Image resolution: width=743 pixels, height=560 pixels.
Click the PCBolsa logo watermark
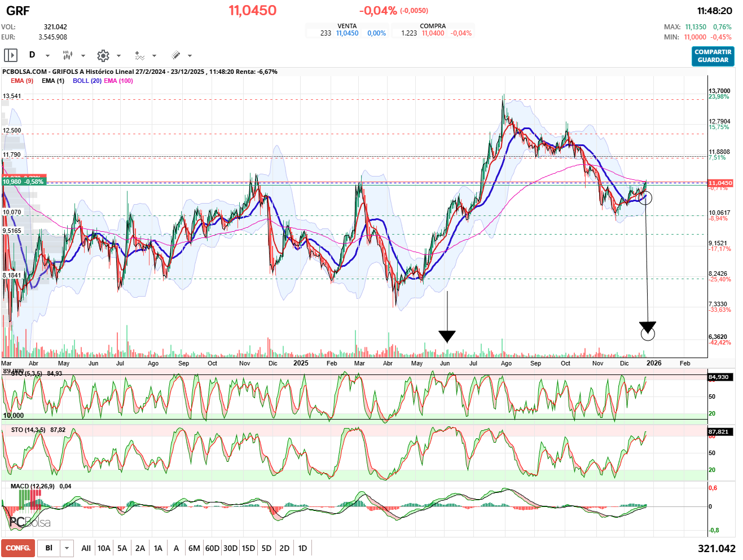pos(30,522)
